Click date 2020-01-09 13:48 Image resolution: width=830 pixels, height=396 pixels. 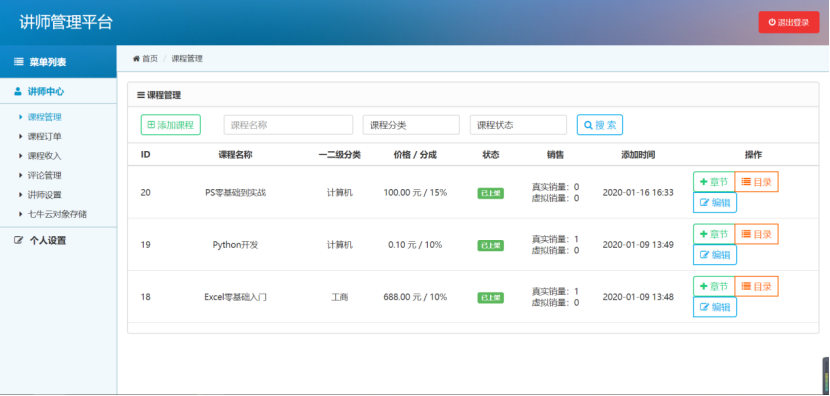[638, 298]
